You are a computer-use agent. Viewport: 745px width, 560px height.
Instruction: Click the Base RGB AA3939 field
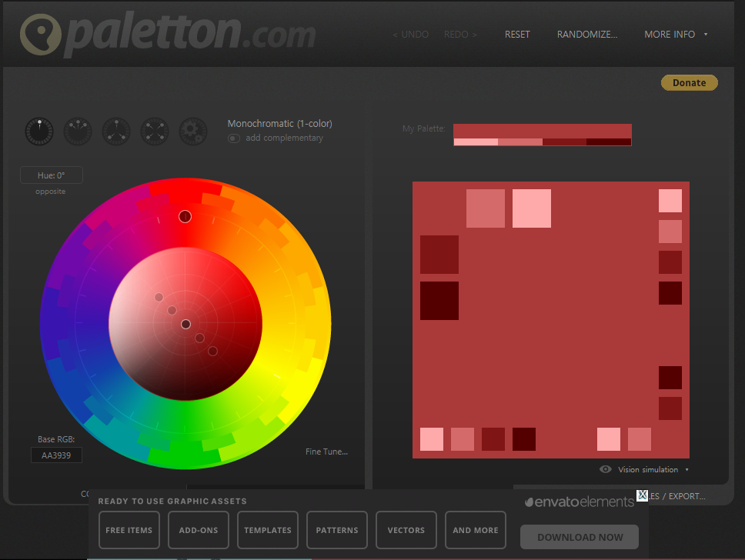(x=56, y=455)
